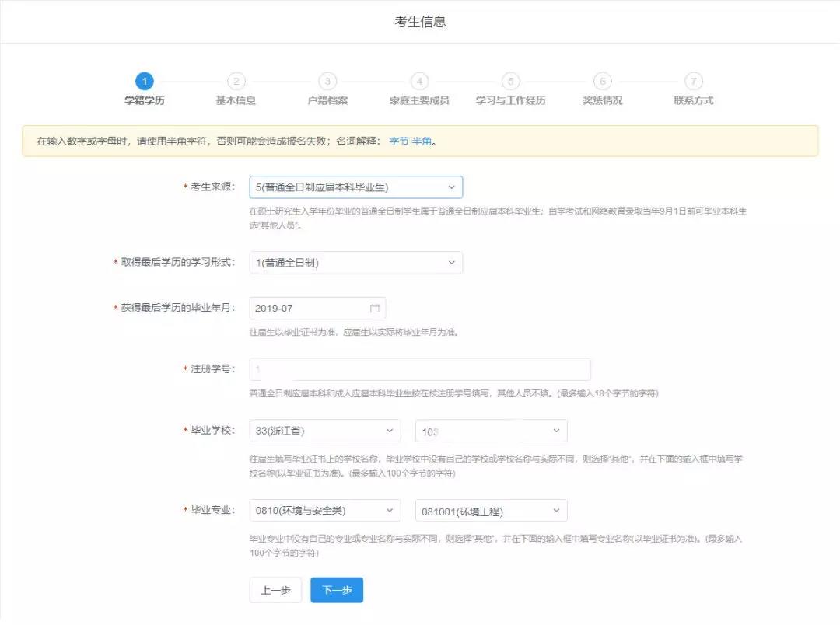The image size is (840, 625).
Task: Open the calendar icon beside graduation date
Action: pos(374,308)
